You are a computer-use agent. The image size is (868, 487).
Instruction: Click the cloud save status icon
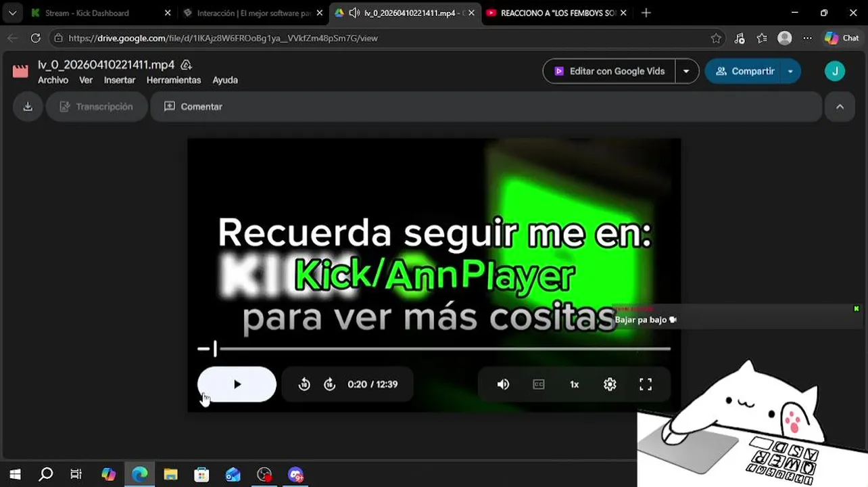coord(186,65)
